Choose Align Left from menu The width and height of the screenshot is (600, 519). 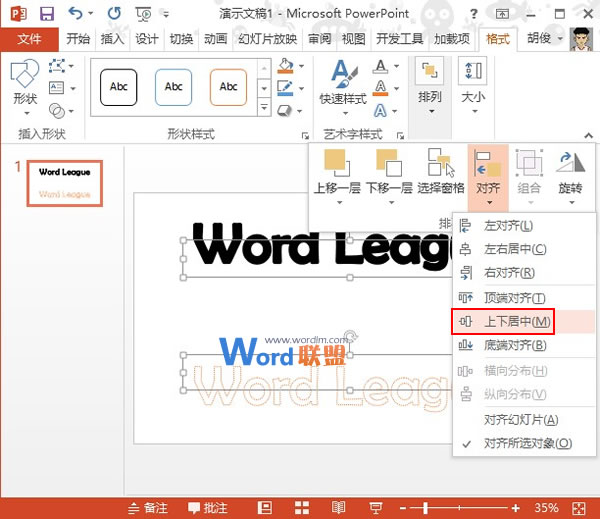(524, 225)
